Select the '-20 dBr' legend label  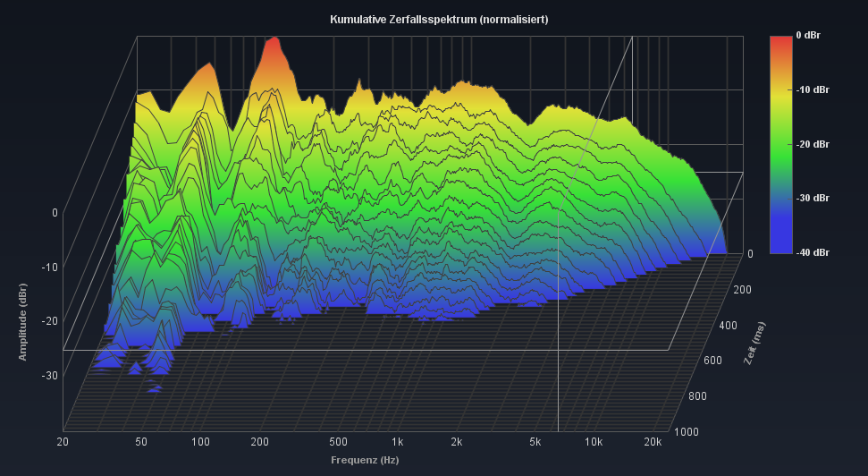[812, 144]
